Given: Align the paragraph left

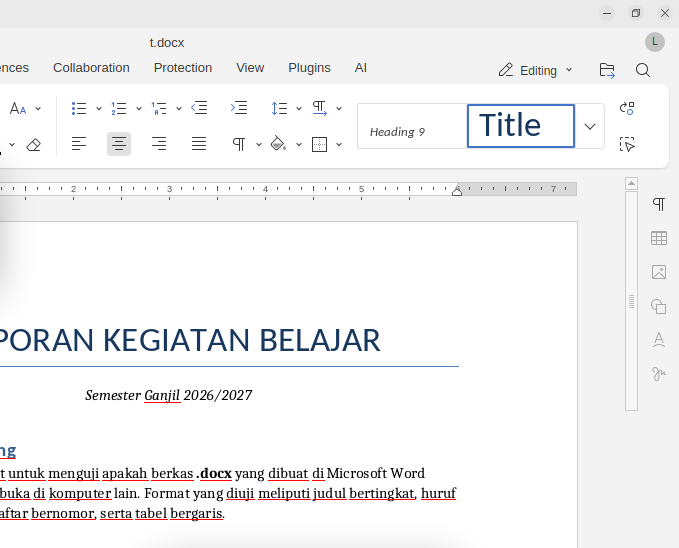Looking at the screenshot, I should tap(79, 144).
